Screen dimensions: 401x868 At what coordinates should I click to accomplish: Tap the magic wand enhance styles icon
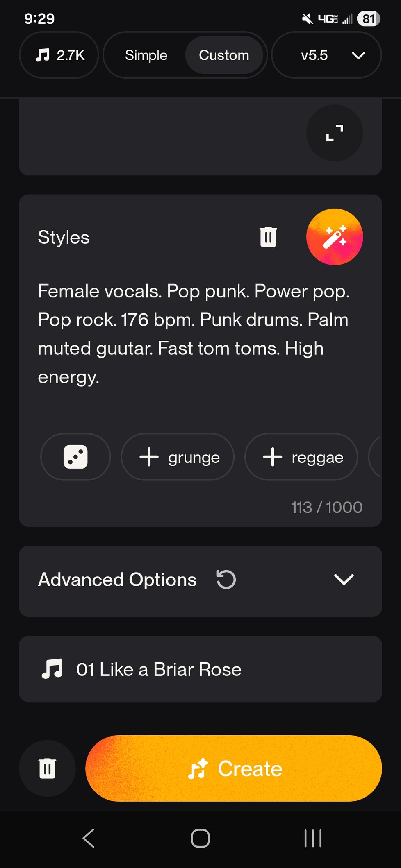(334, 237)
